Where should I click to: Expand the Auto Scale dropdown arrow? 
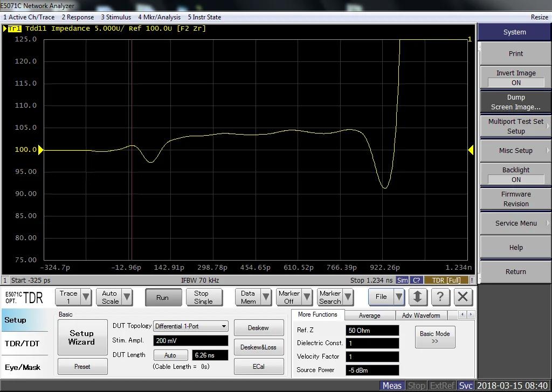click(x=127, y=297)
